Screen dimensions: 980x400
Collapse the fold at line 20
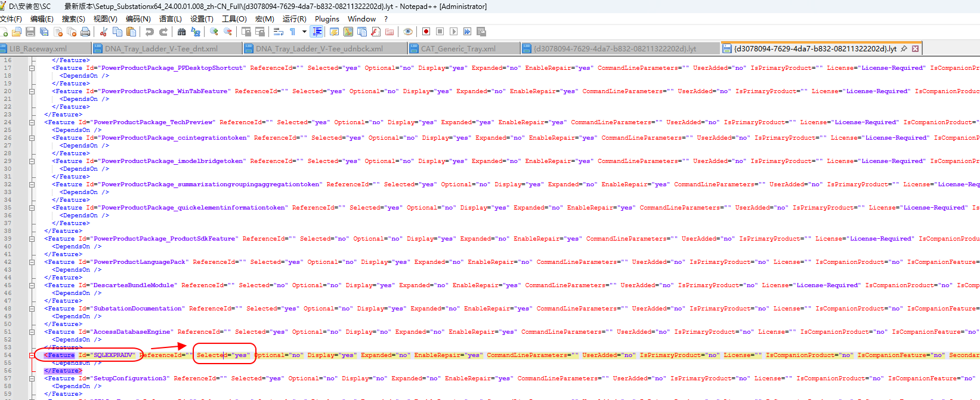coord(32,91)
